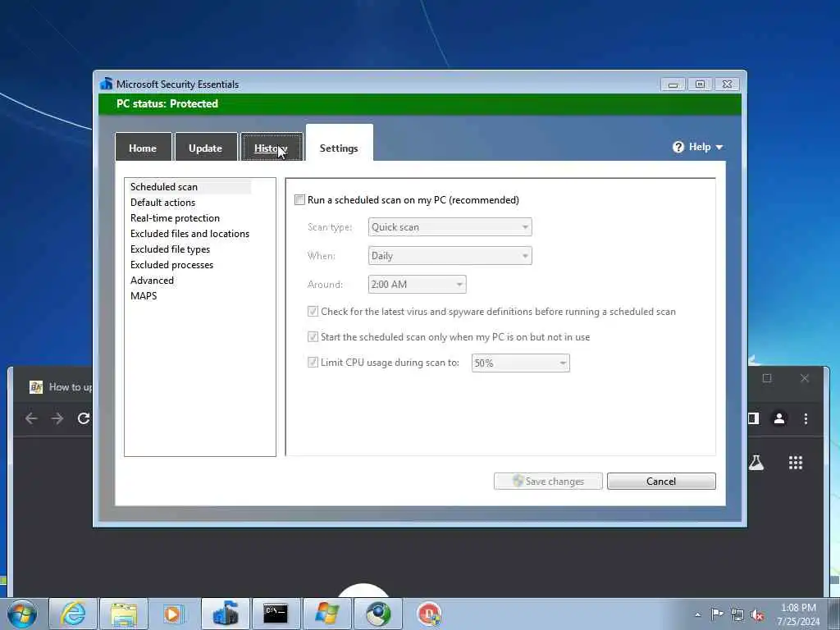Click the muted volume tray icon
This screenshot has height=630, width=840.
(x=757, y=615)
